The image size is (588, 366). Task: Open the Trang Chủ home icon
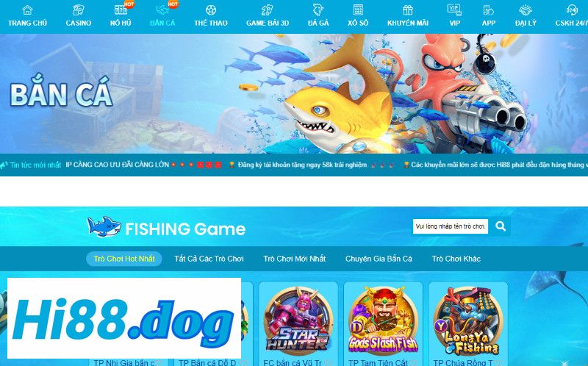coord(27,10)
